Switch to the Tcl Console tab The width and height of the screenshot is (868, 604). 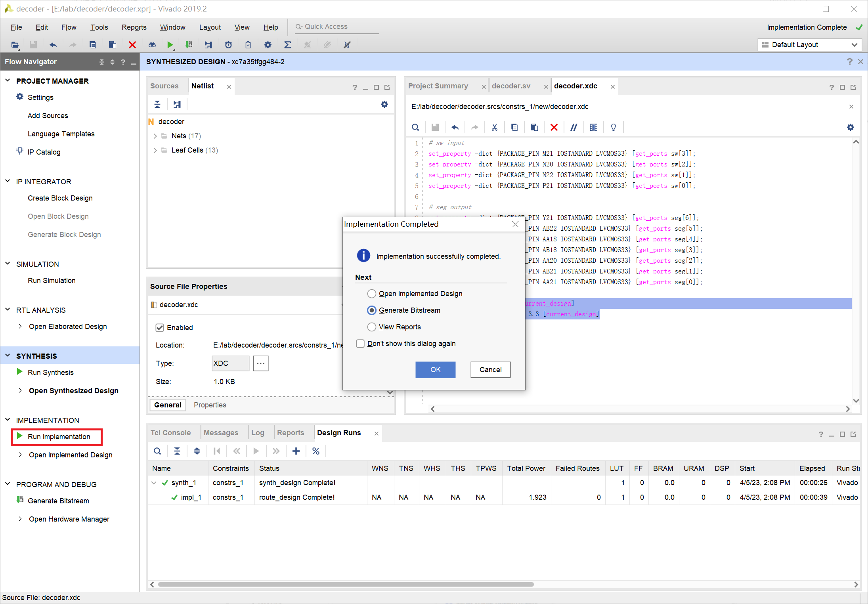pyautogui.click(x=170, y=433)
